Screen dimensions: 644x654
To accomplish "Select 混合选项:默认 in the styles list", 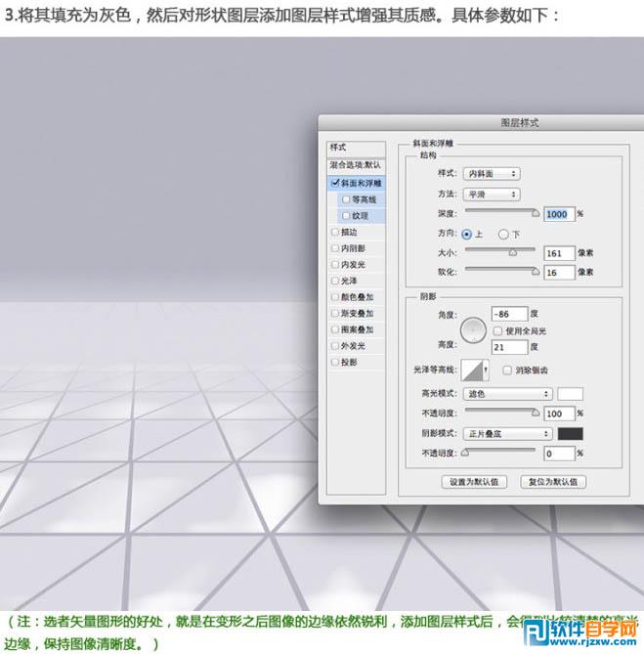I will [x=356, y=165].
